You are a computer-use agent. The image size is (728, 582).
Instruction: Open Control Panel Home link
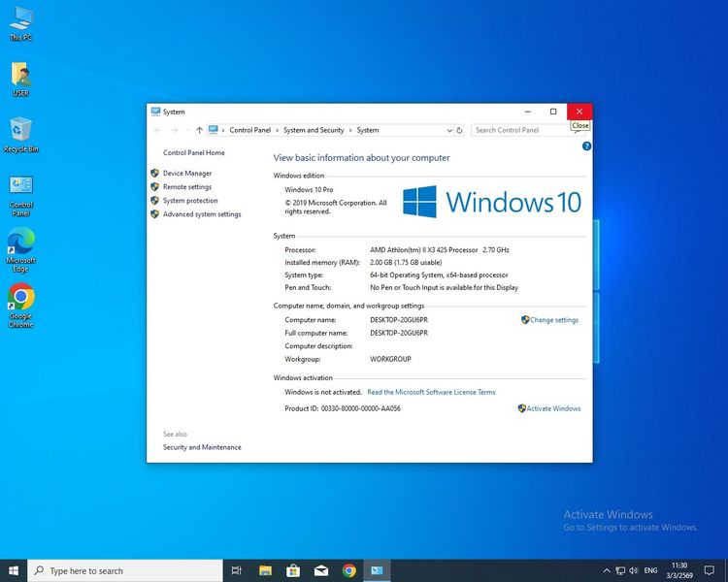click(x=193, y=152)
